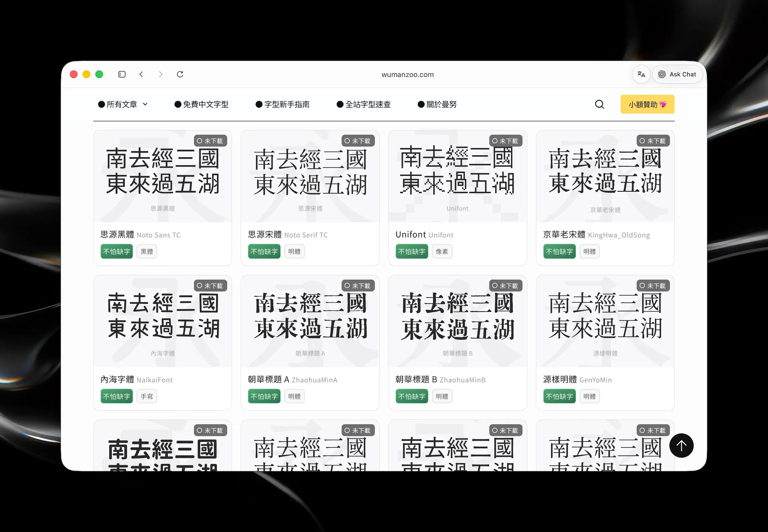
Task: Click the 手寫 tag on 內海字體 card
Action: [147, 396]
